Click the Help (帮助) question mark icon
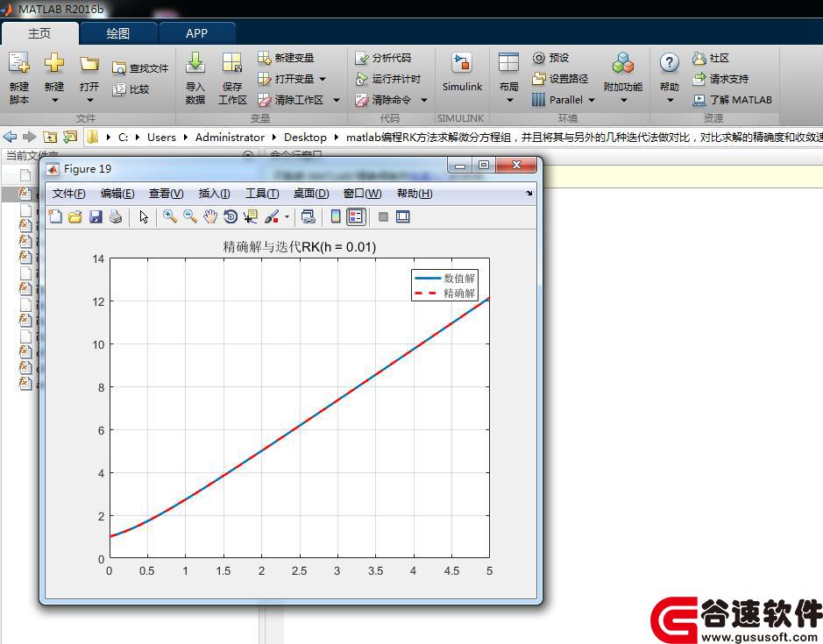 [x=670, y=63]
